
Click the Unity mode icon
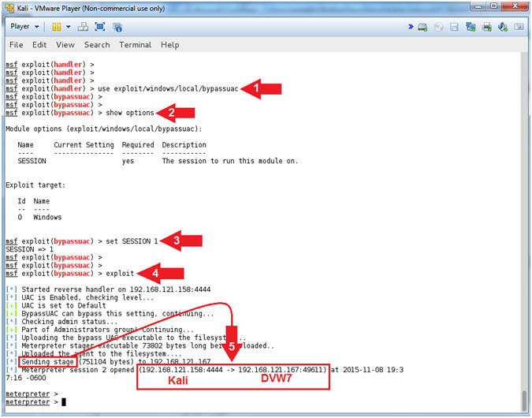click(117, 27)
